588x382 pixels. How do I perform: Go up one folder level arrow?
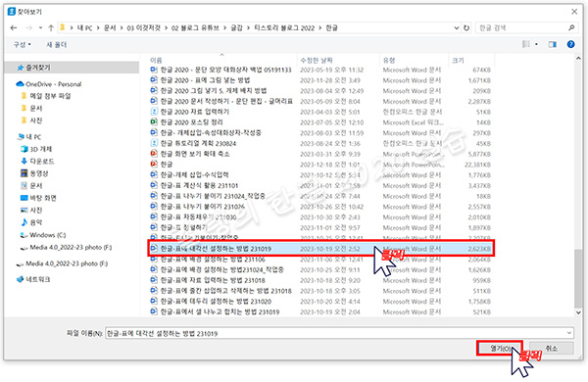(51, 27)
